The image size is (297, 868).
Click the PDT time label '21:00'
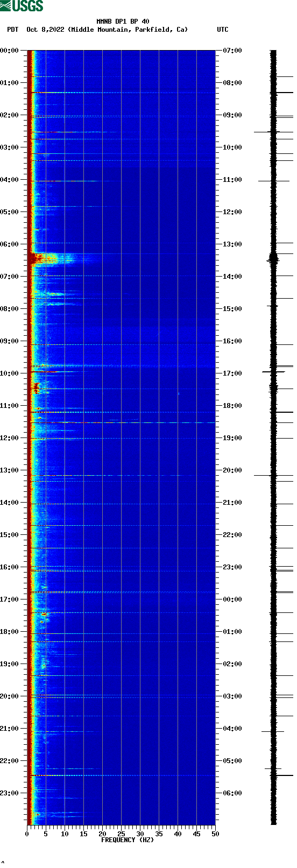(x=10, y=729)
